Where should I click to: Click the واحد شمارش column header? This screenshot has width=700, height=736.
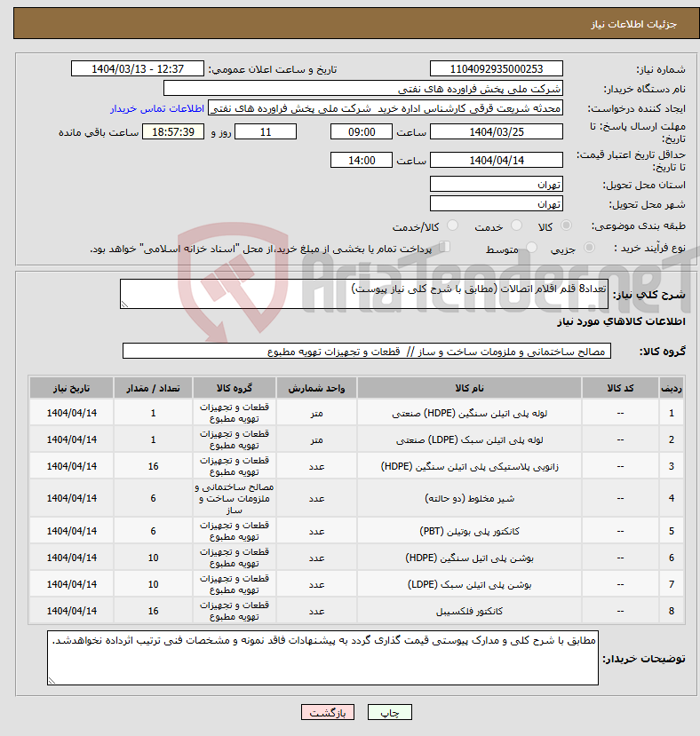(316, 388)
